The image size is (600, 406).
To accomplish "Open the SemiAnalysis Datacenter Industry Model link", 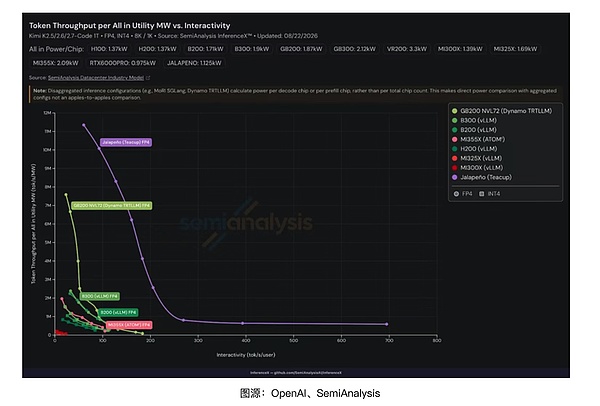I will pyautogui.click(x=96, y=78).
